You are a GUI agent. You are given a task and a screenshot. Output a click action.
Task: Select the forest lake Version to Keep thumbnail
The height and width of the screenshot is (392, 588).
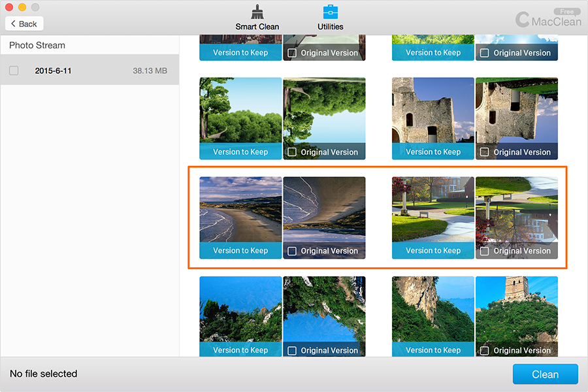pos(240,111)
